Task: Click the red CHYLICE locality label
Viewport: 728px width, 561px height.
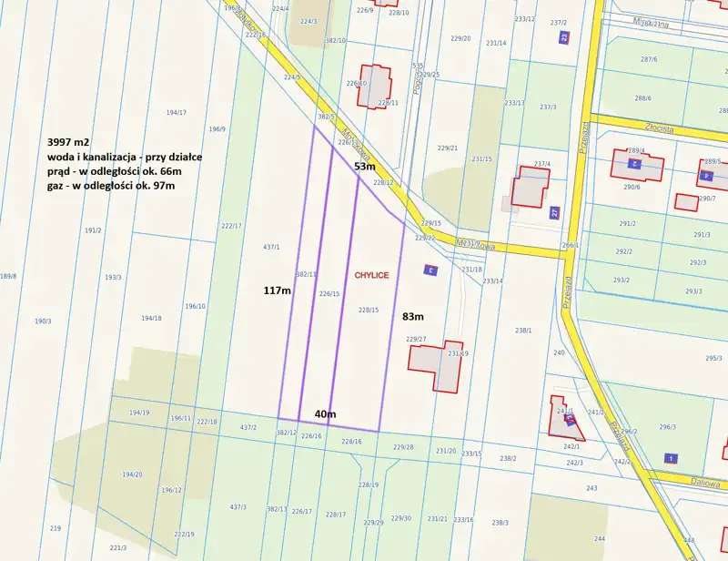Action: pos(372,274)
